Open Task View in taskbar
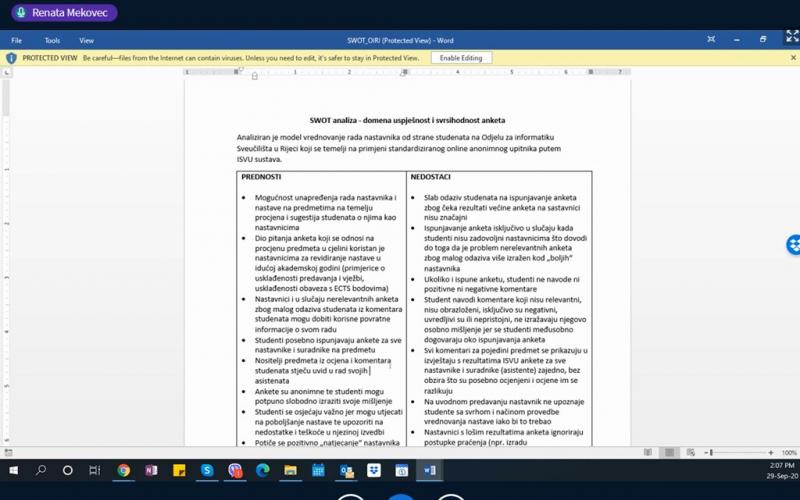 click(95, 470)
